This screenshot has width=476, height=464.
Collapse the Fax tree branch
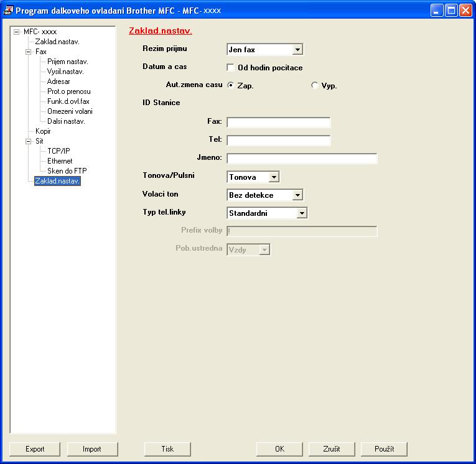(29, 52)
